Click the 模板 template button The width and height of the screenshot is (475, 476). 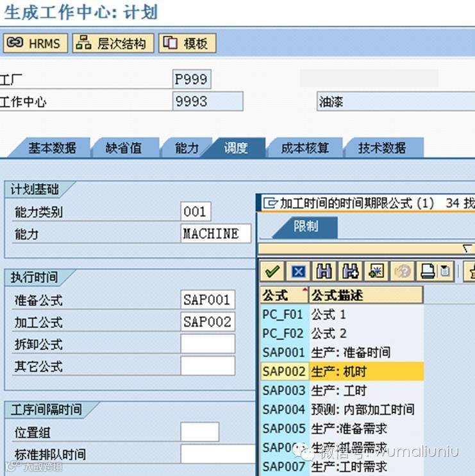click(187, 43)
